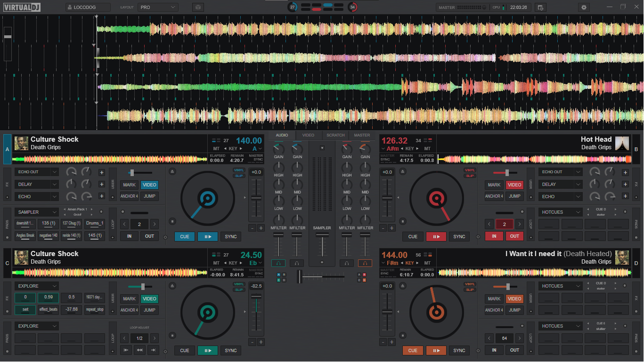The image size is (644, 362).
Task: Open the PRO layout dropdown
Action: coord(158,8)
